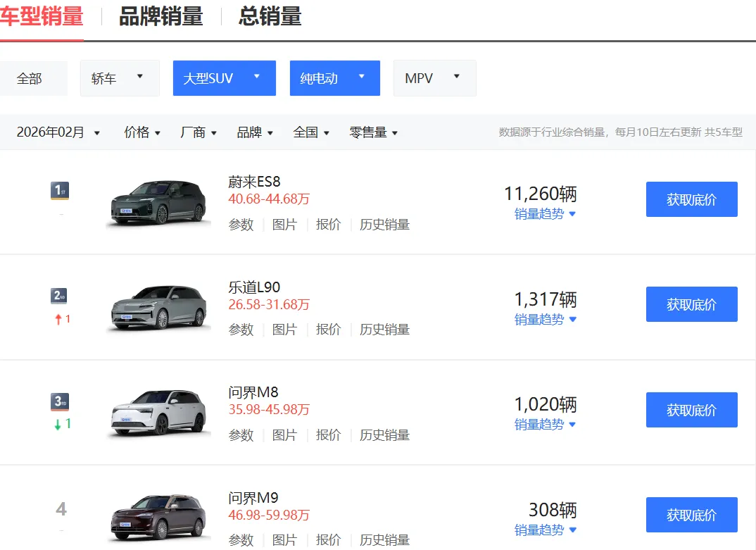Viewport: 756px width, 550px height.
Task: Click the 40.68-44.68万 price text
Action: (269, 199)
